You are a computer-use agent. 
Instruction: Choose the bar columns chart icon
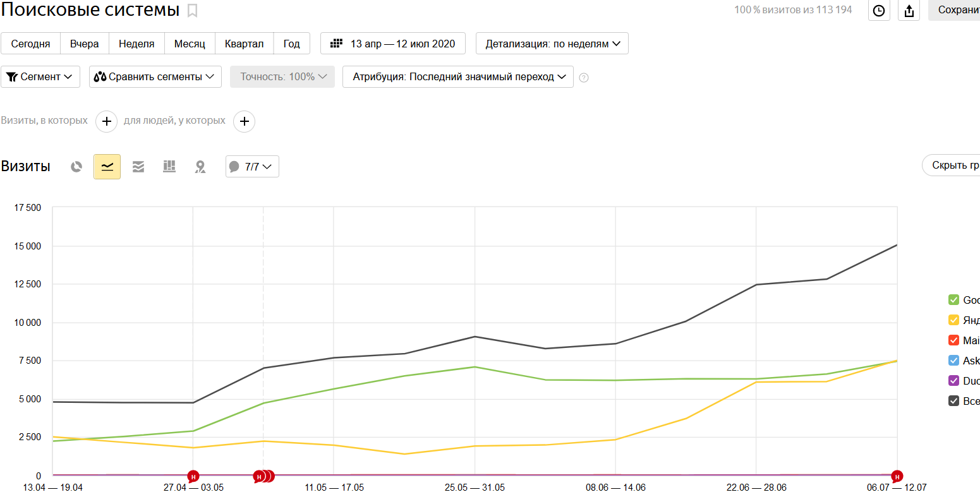tap(169, 167)
